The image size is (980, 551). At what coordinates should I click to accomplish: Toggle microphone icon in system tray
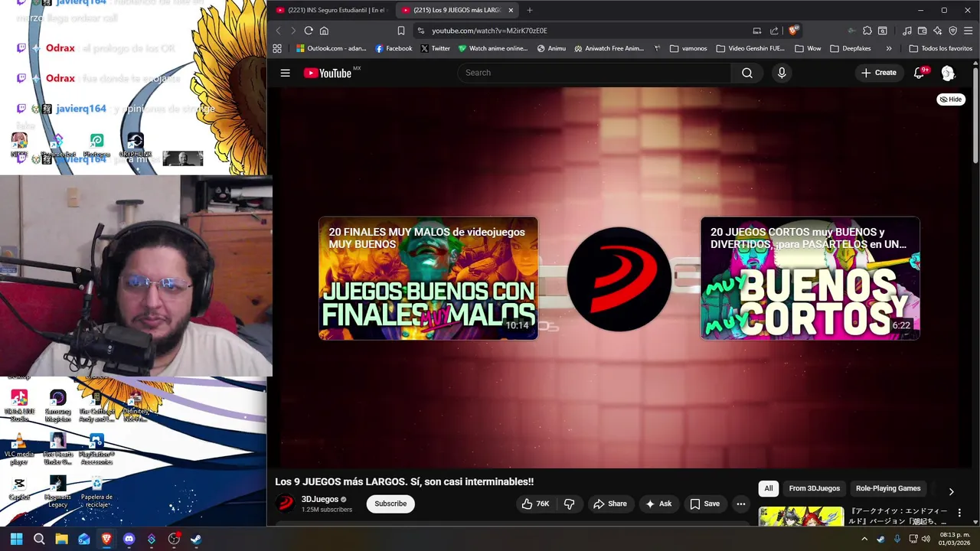(x=897, y=539)
